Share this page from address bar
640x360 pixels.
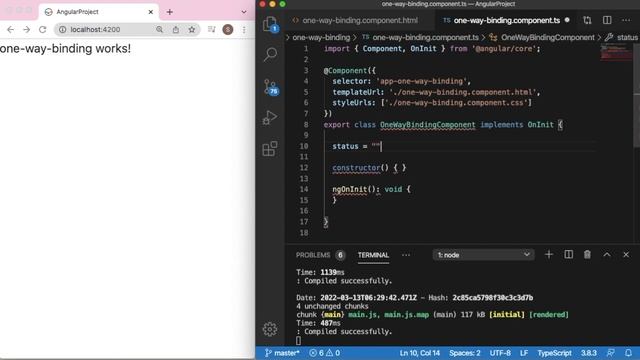176,29
